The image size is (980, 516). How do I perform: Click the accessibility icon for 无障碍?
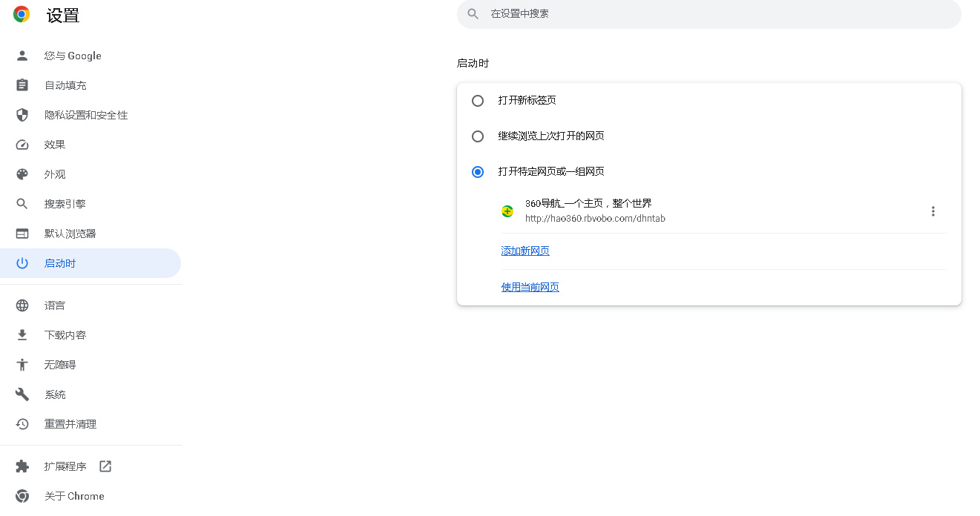coord(22,365)
